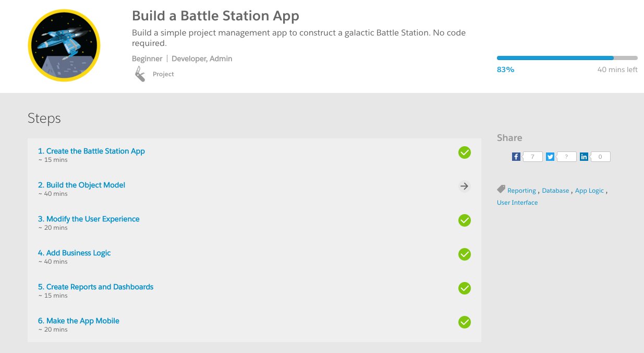Select the Reporting tag link
Image resolution: width=644 pixels, height=353 pixels.
(521, 191)
